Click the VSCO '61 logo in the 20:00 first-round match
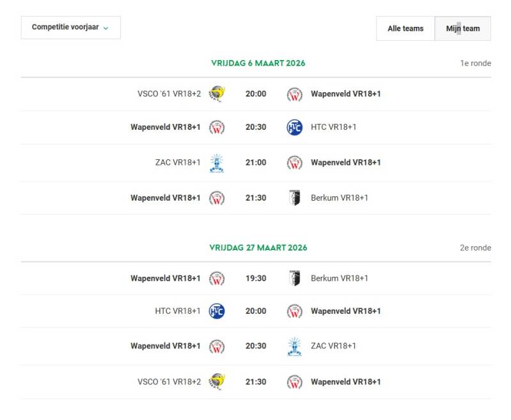This screenshot has width=511, height=420. pos(217,94)
